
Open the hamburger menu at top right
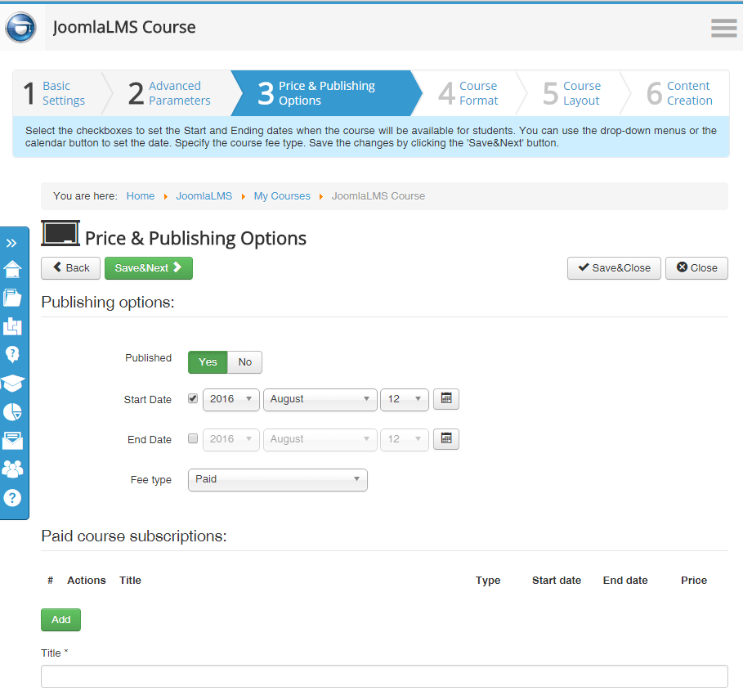coord(723,28)
